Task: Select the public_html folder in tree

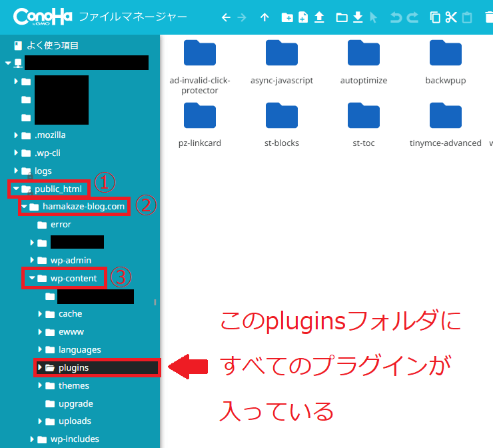Action: tap(51, 189)
